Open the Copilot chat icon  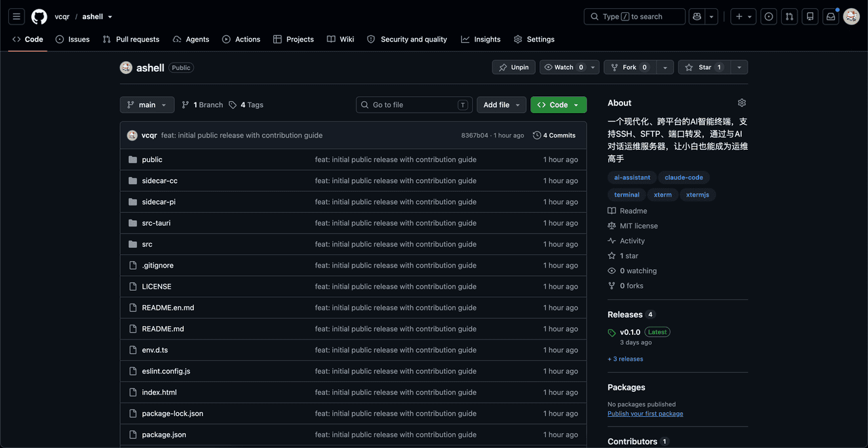point(696,17)
